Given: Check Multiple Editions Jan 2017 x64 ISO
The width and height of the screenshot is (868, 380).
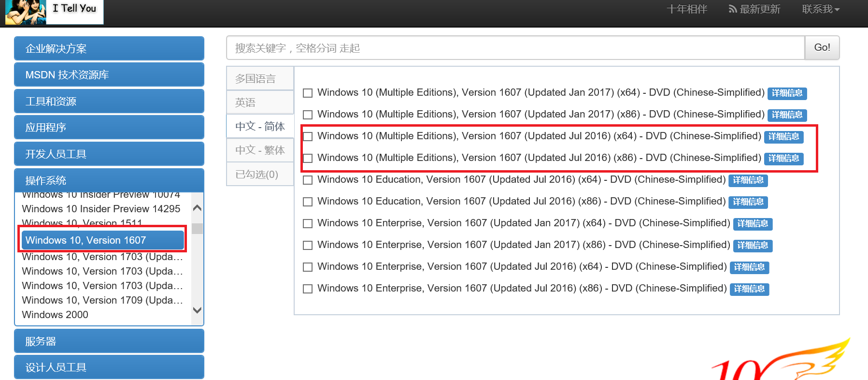Looking at the screenshot, I should click(x=308, y=93).
